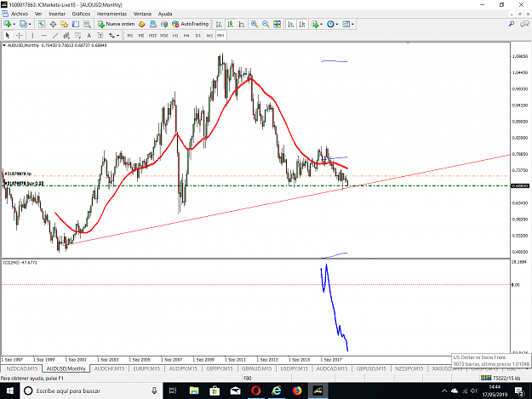Select the Fibonacci retracement tool
Screen dimensions: 532x399
click(x=77, y=35)
